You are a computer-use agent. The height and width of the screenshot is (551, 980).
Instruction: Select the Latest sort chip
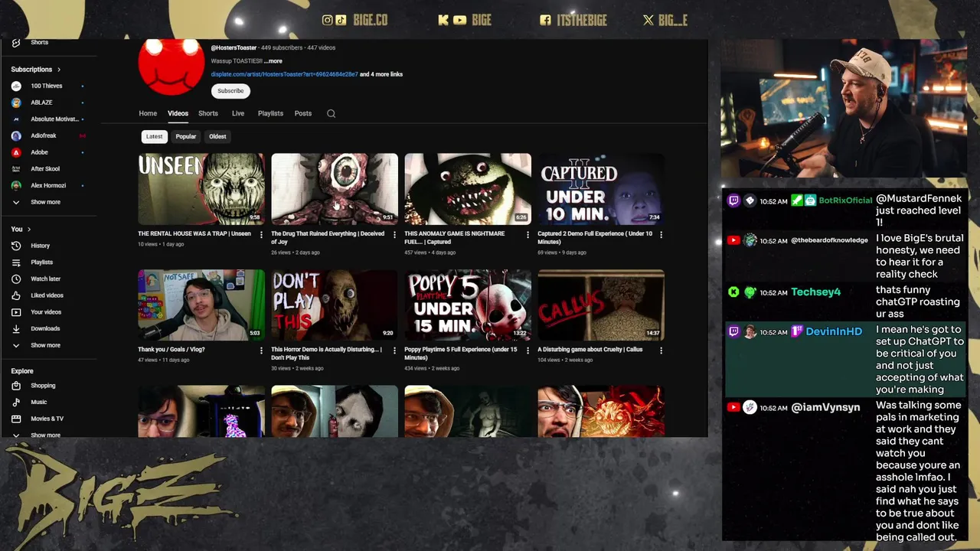(x=154, y=136)
